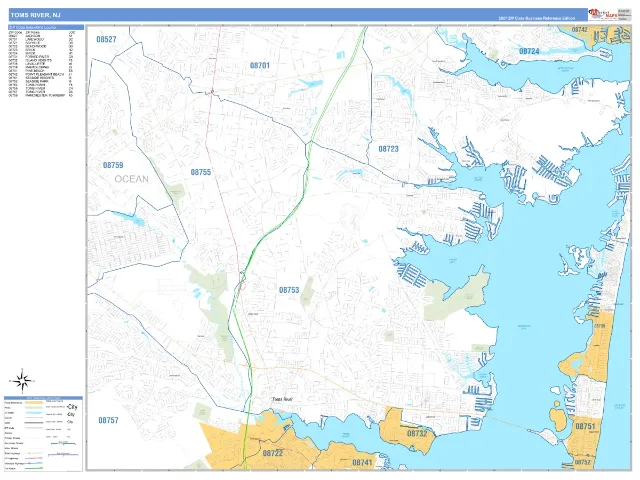Click the light blue water legend swatch
640x480 pixels.
click(34, 413)
